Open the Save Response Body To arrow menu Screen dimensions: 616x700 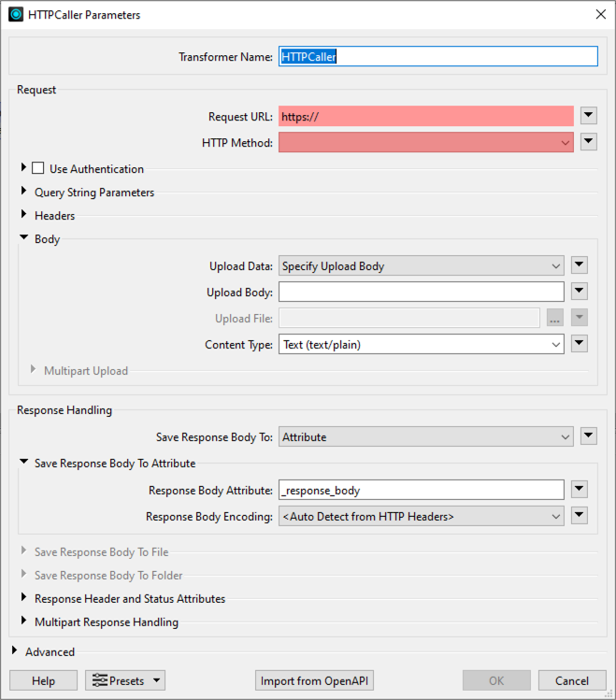click(589, 436)
